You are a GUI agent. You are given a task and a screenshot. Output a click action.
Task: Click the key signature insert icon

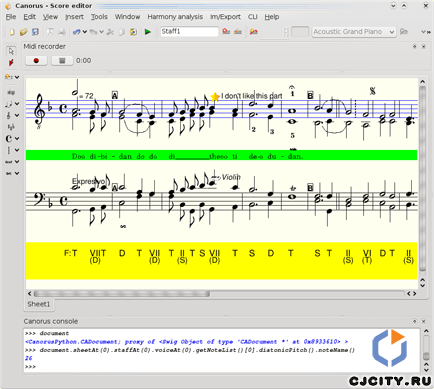pyautogui.click(x=11, y=127)
